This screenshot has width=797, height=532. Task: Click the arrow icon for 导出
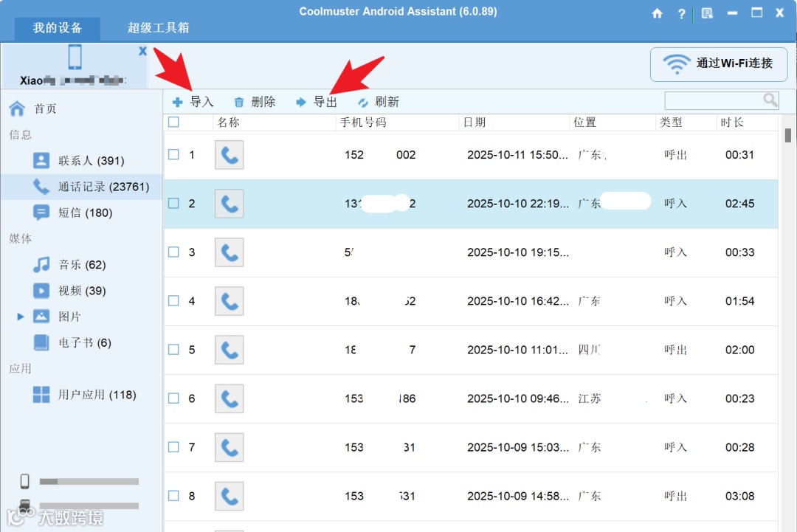coord(301,102)
